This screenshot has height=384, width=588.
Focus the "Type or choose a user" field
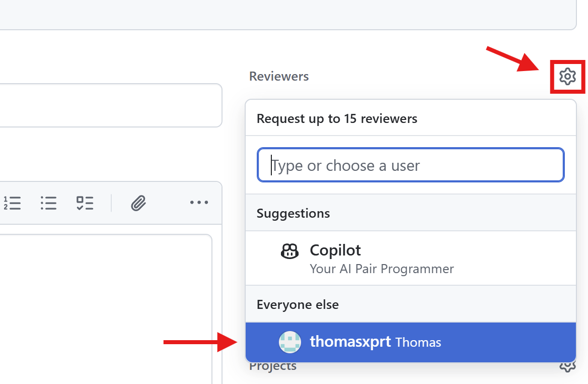click(x=410, y=165)
